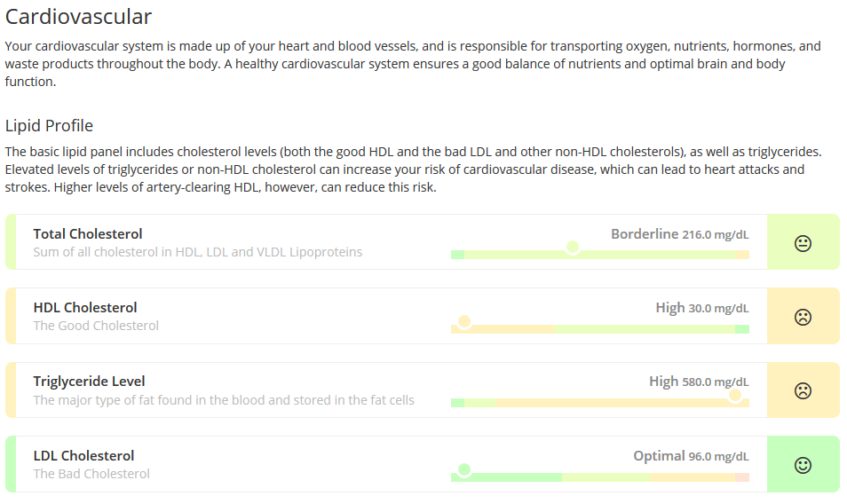Open the LDL Cholesterol result title
847x504 pixels.
tap(83, 455)
